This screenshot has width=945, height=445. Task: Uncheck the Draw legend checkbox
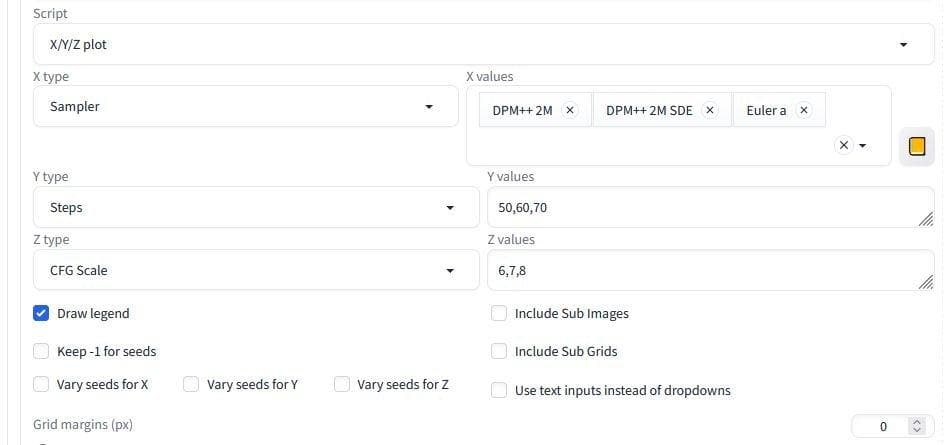[x=41, y=313]
